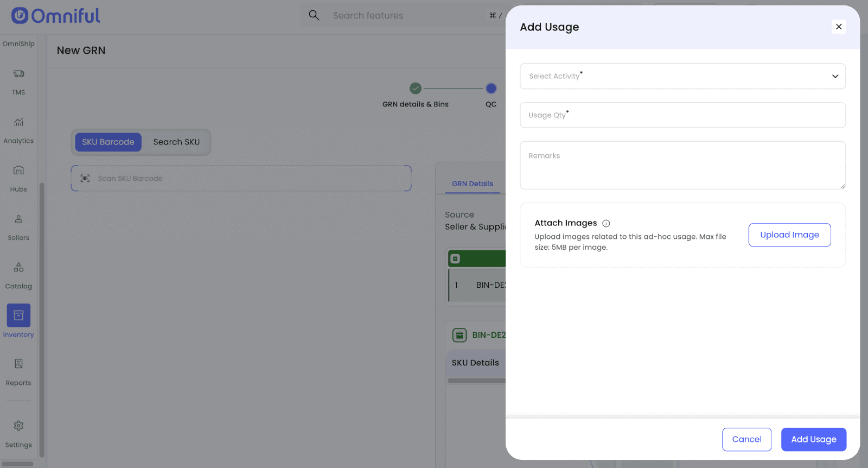This screenshot has width=868, height=468.
Task: Click the Upload Image button
Action: click(x=789, y=235)
